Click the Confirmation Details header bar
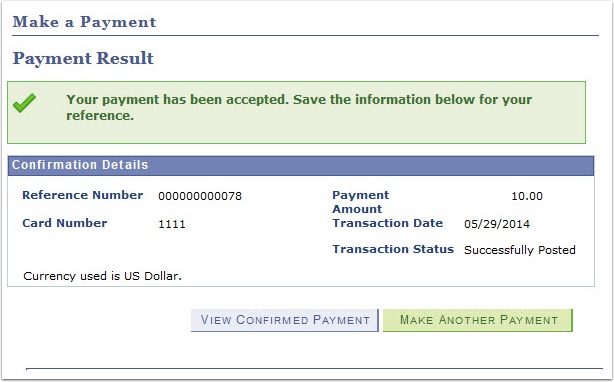This screenshot has width=614, height=382. [301, 165]
